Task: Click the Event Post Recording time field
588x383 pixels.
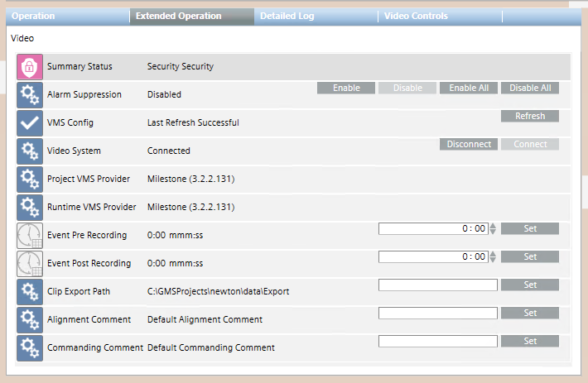Action: [433, 257]
